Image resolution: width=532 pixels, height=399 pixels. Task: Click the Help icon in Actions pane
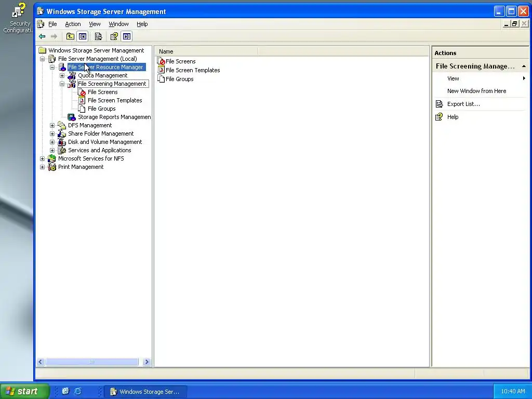point(439,117)
